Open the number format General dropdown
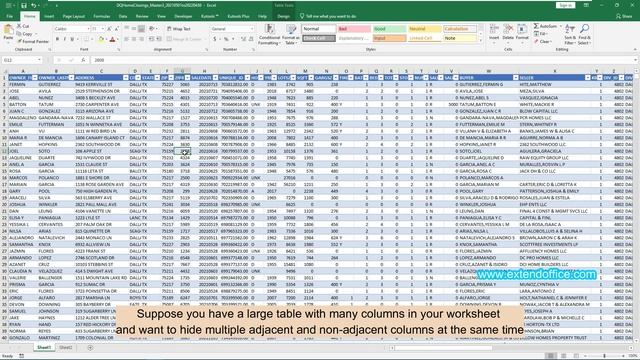This screenshot has height=360, width=640. [x=252, y=29]
